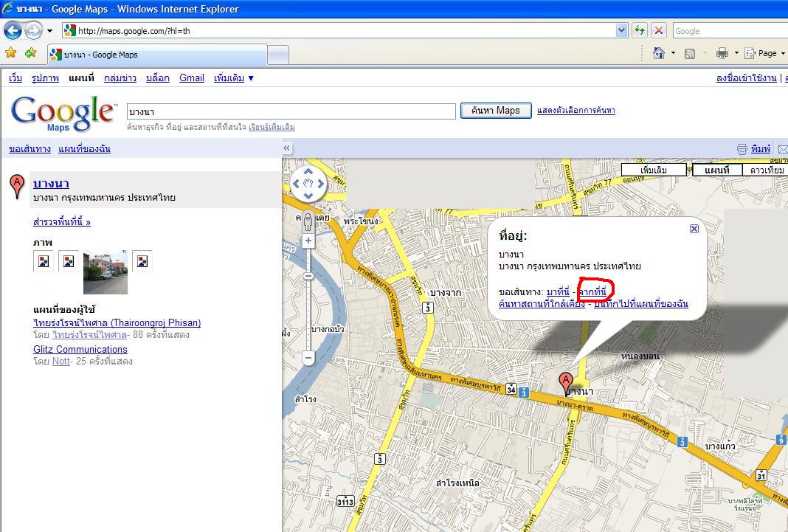Open the ไทยรุ่งโรจน์ไพศาล (Thairoongroj Phisan) user map
This screenshot has height=532, width=788.
point(117,322)
